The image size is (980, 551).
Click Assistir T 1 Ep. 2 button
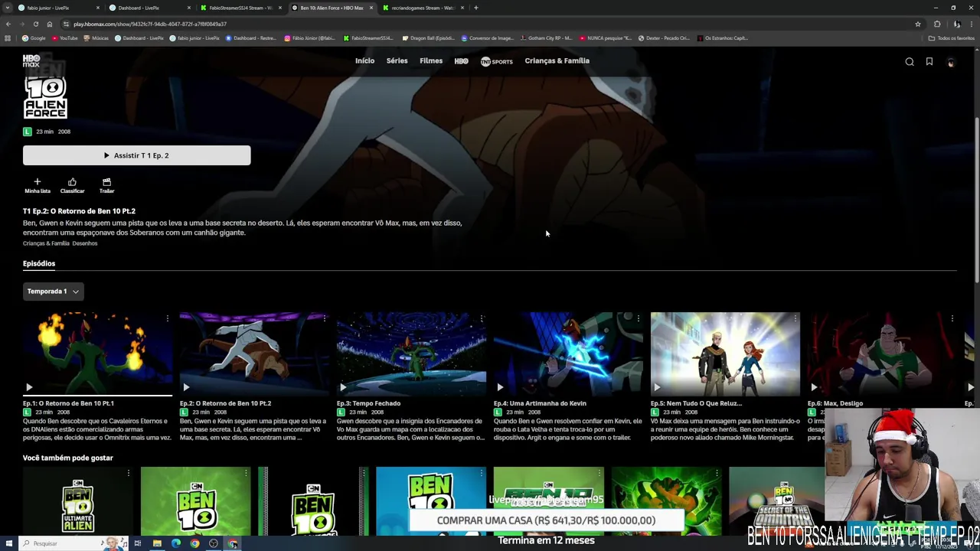tap(136, 155)
